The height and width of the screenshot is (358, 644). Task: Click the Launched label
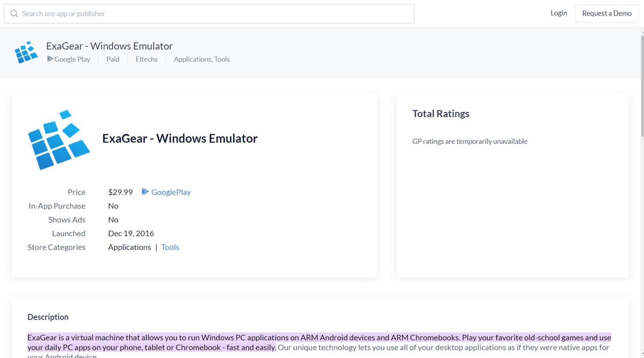pyautogui.click(x=69, y=233)
